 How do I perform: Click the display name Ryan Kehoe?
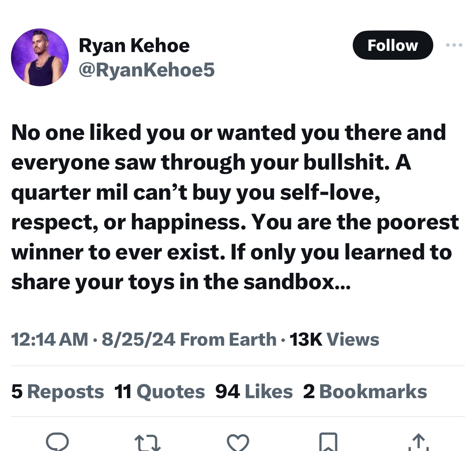pos(134,46)
